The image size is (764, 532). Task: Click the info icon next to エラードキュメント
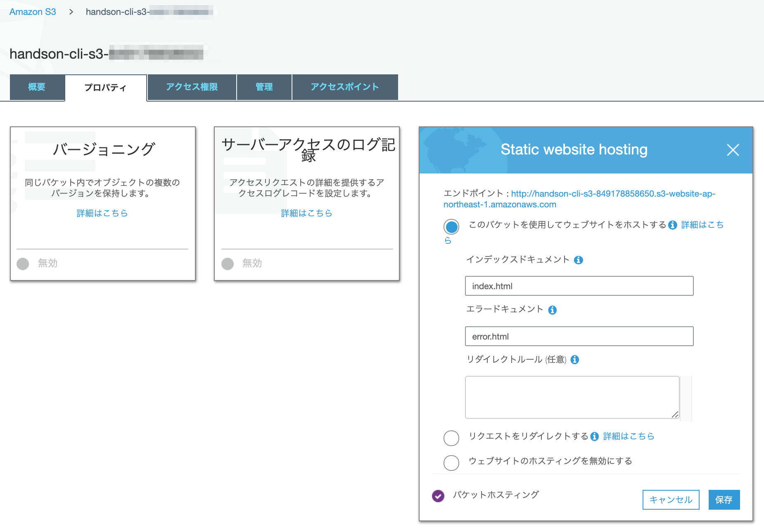(553, 310)
